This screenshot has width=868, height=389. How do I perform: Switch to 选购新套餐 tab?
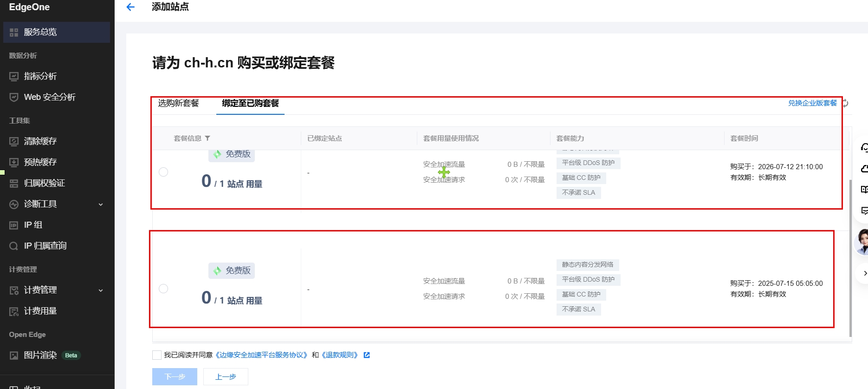[x=179, y=103]
